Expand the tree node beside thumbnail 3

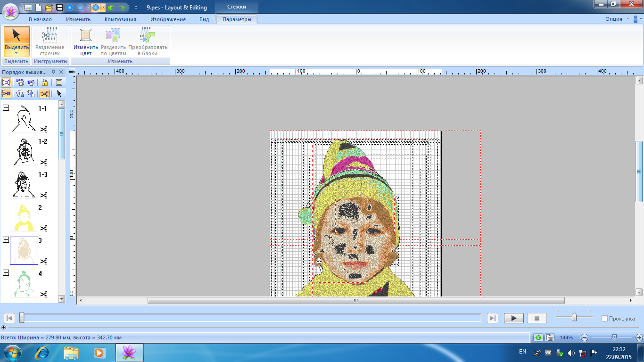pyautogui.click(x=6, y=240)
